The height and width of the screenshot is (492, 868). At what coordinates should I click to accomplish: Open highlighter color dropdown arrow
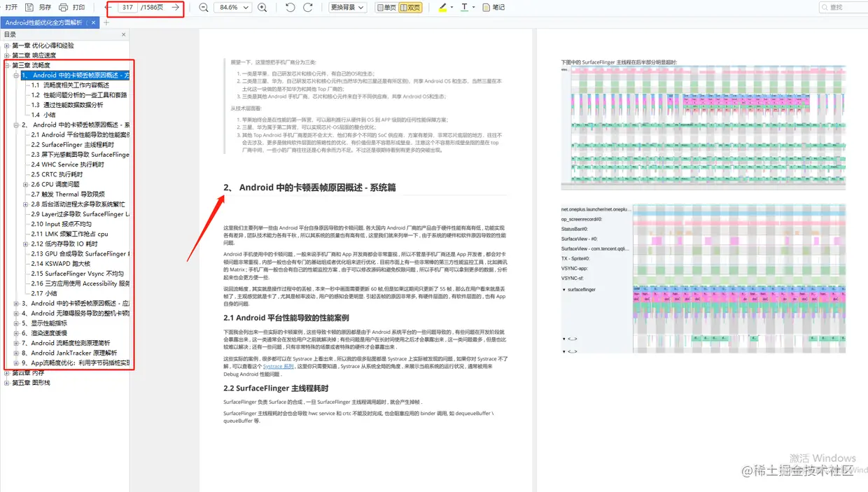(x=452, y=7)
